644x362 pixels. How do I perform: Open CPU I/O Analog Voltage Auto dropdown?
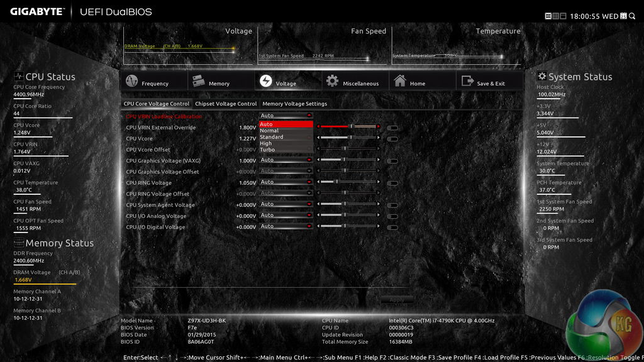pyautogui.click(x=286, y=215)
